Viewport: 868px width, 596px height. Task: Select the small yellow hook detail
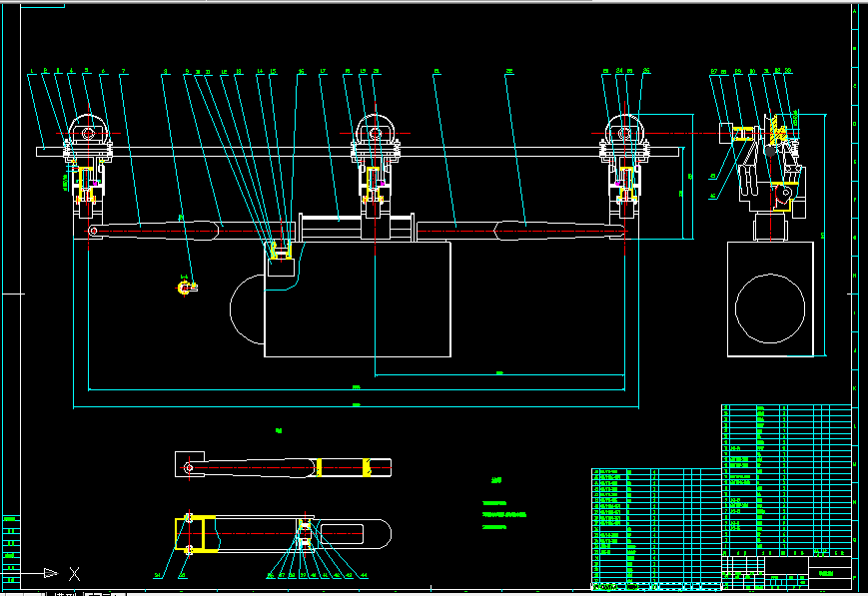[x=187, y=288]
